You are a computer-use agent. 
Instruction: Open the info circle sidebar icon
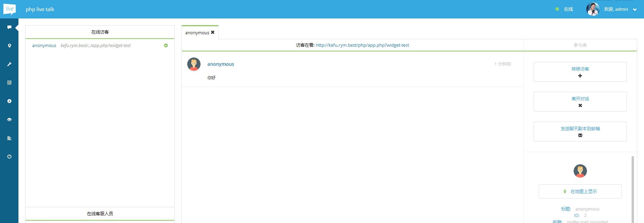[x=9, y=101]
